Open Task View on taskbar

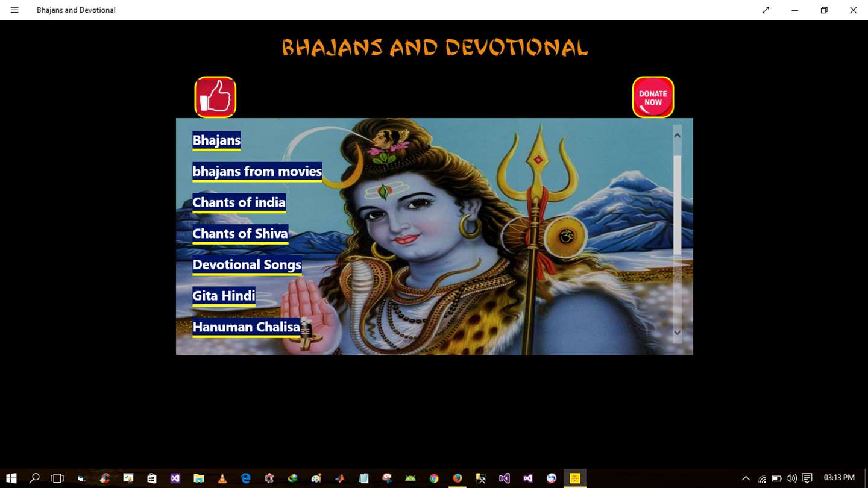(57, 478)
